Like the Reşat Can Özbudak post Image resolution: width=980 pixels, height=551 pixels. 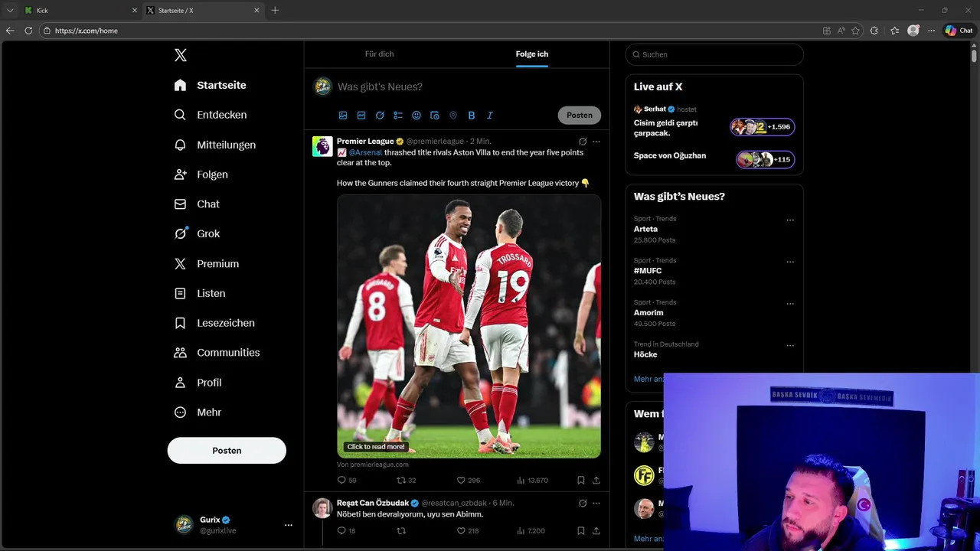pyautogui.click(x=468, y=530)
